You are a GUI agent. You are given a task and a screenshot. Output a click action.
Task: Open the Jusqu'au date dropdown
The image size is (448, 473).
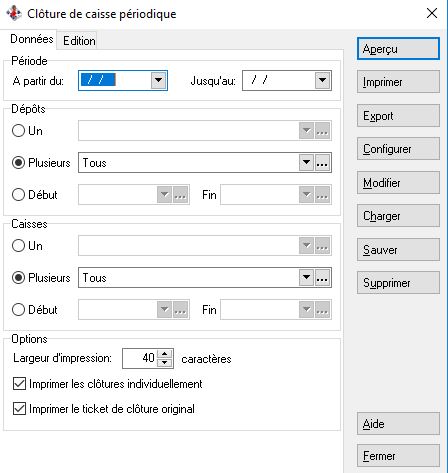pyautogui.click(x=322, y=80)
